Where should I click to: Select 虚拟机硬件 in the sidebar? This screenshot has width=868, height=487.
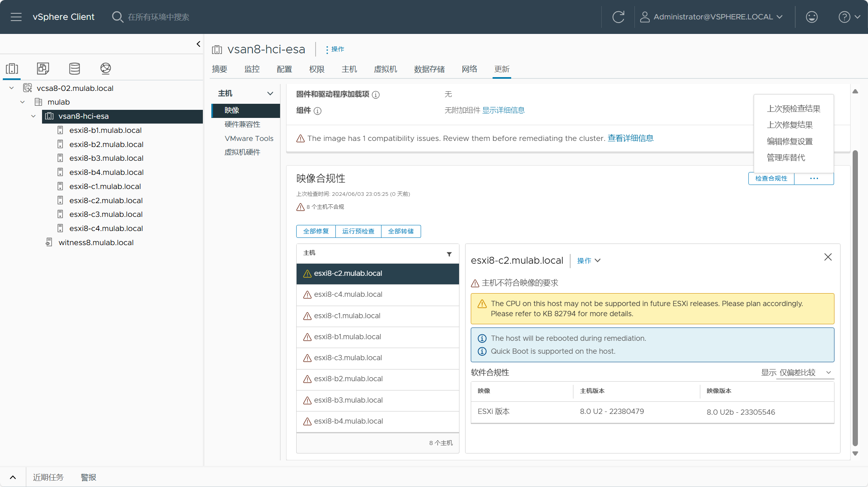[242, 152]
